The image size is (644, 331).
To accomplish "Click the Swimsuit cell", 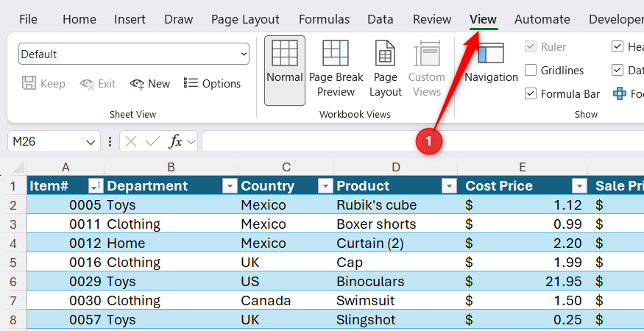I will (395, 301).
